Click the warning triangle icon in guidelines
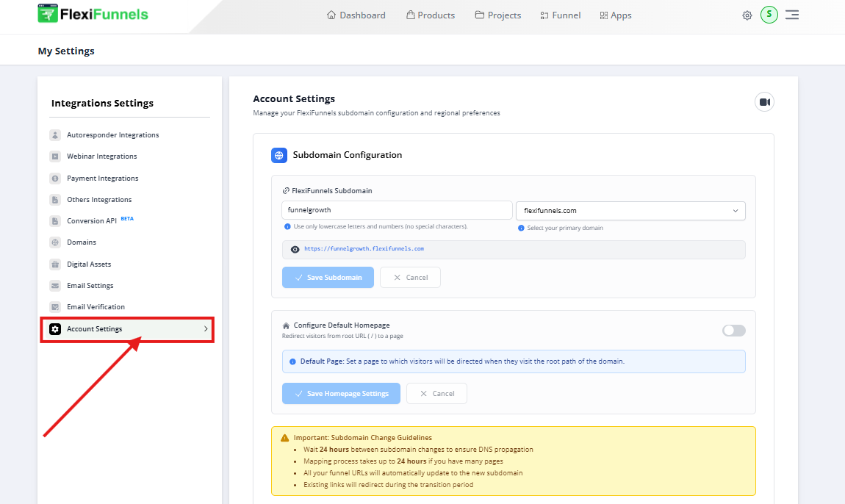Image resolution: width=845 pixels, height=504 pixels. click(x=285, y=438)
